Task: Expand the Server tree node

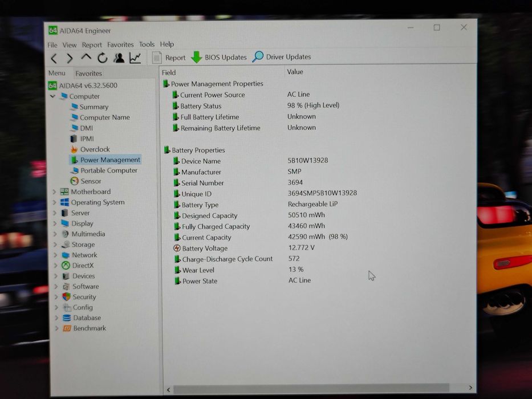Action: [x=55, y=213]
